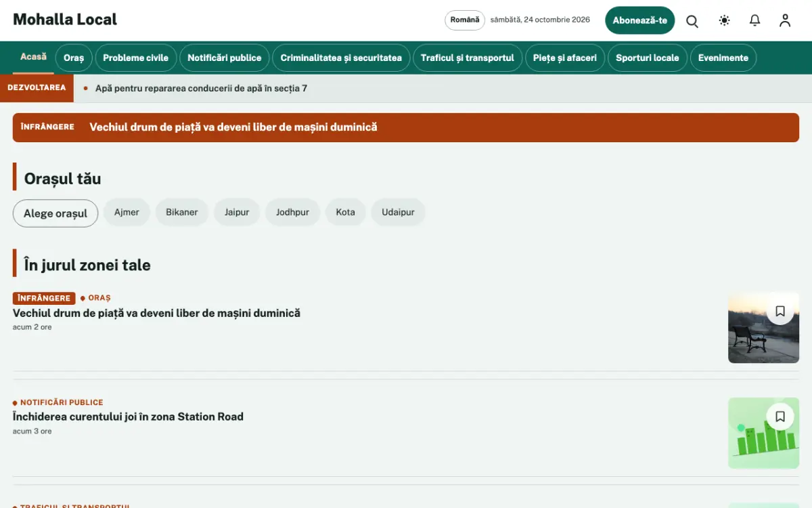812x508 pixels.
Task: Click the 'acum 2 ore' timestamp
Action: pos(32,327)
